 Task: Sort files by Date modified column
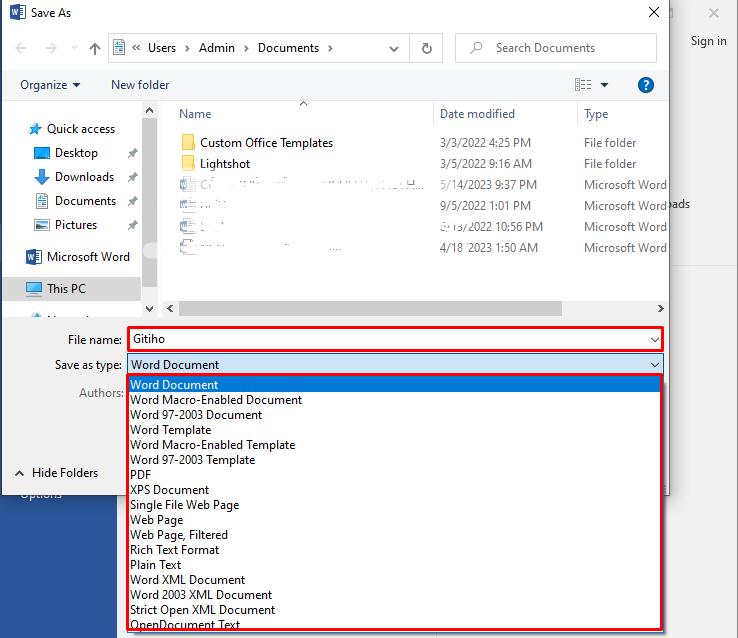tap(477, 114)
